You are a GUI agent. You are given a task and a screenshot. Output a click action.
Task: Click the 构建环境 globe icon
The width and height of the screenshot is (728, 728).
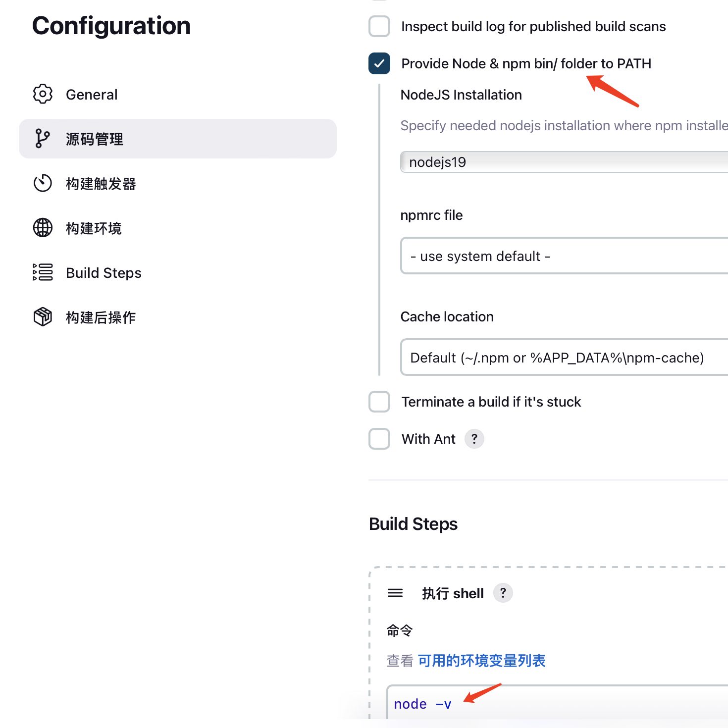(x=43, y=228)
